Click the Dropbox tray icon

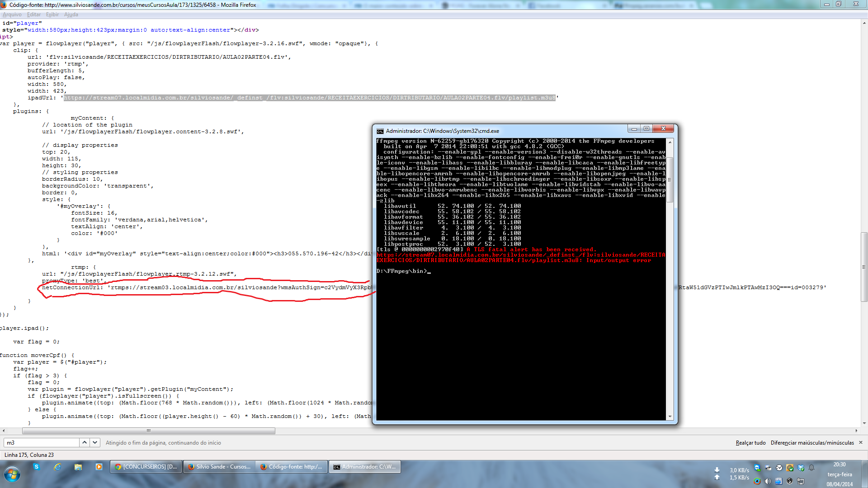pos(801,468)
